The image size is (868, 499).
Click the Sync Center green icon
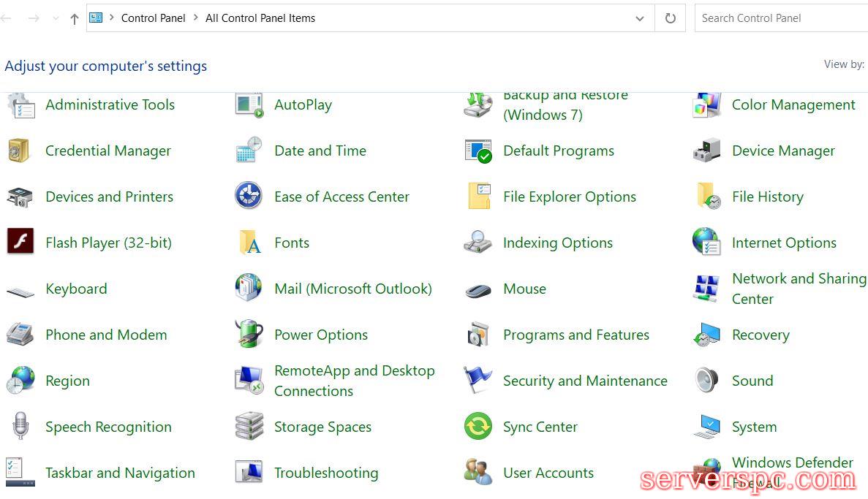click(x=478, y=427)
